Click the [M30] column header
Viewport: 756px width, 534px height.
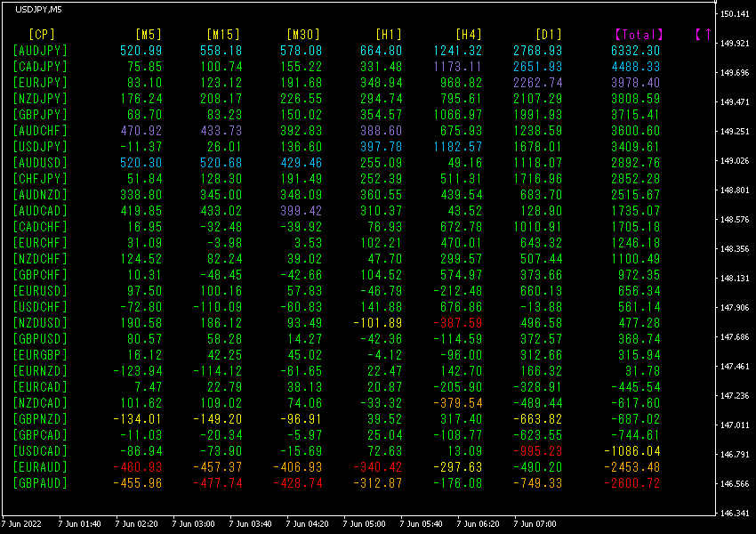tap(303, 34)
